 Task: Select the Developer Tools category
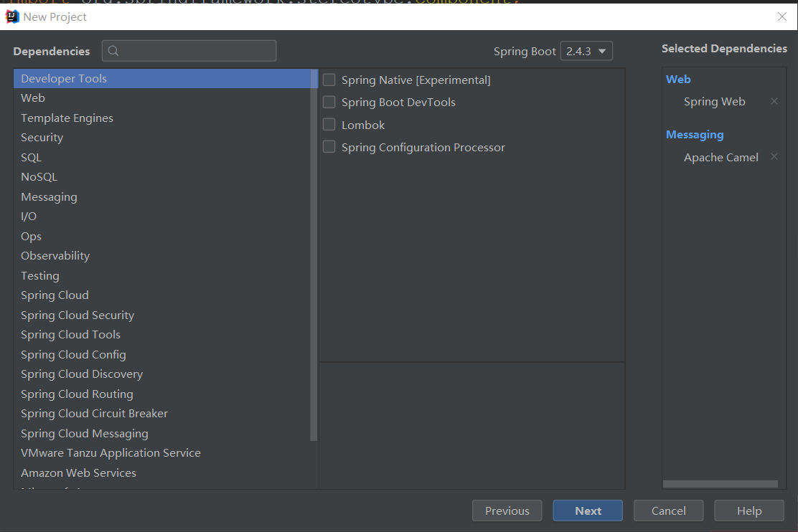tap(162, 79)
